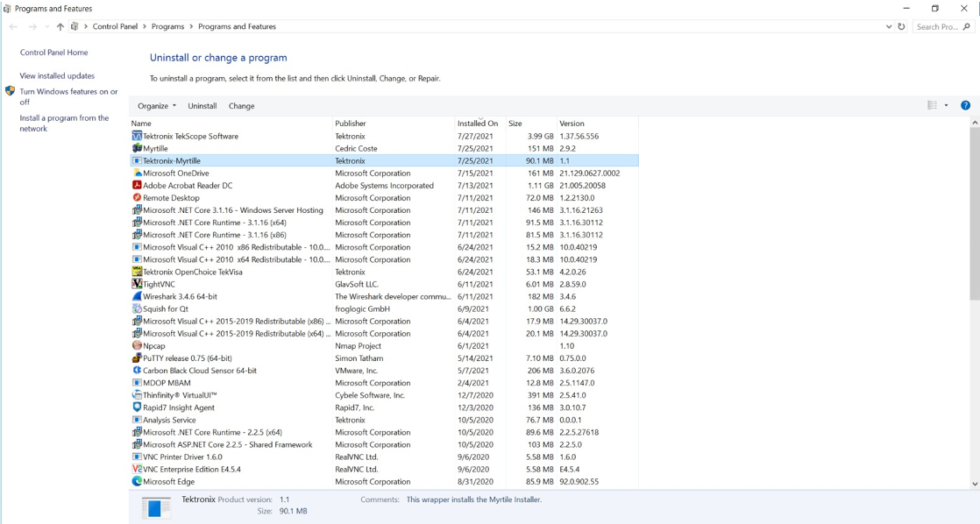Open Help via the question mark icon
980x524 pixels.
pyautogui.click(x=965, y=105)
